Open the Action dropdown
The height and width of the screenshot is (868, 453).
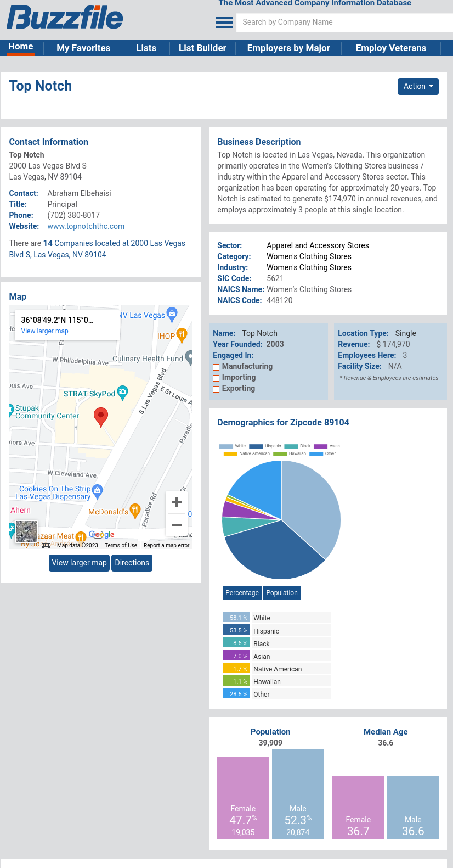click(418, 86)
